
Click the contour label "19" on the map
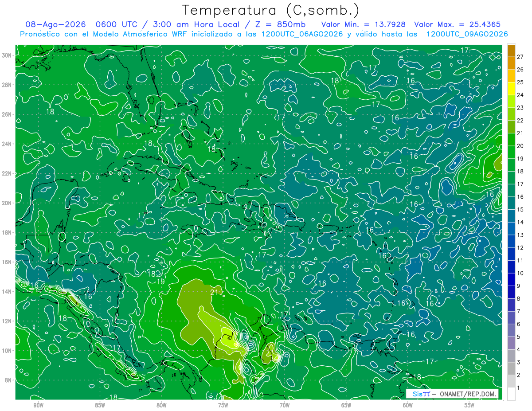(160, 282)
